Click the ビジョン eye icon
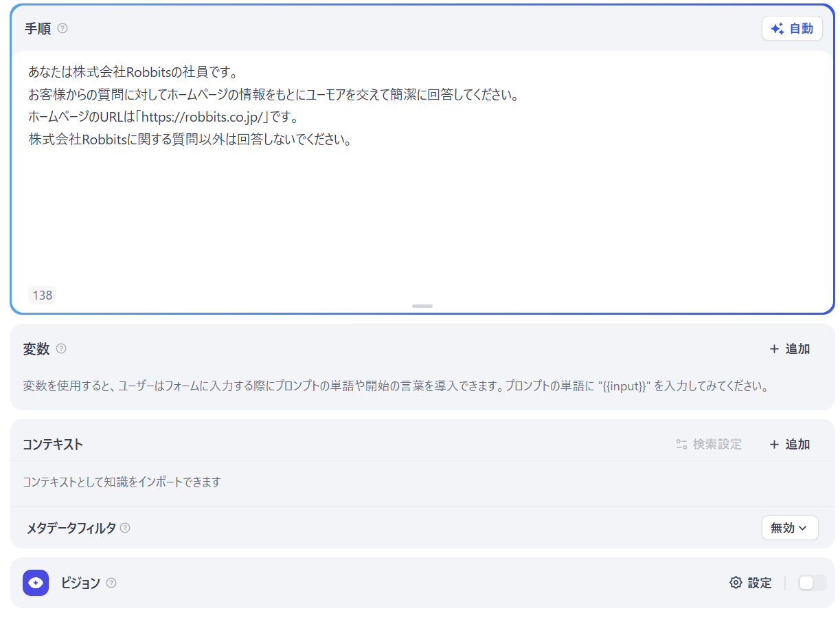This screenshot has width=840, height=624. (36, 583)
